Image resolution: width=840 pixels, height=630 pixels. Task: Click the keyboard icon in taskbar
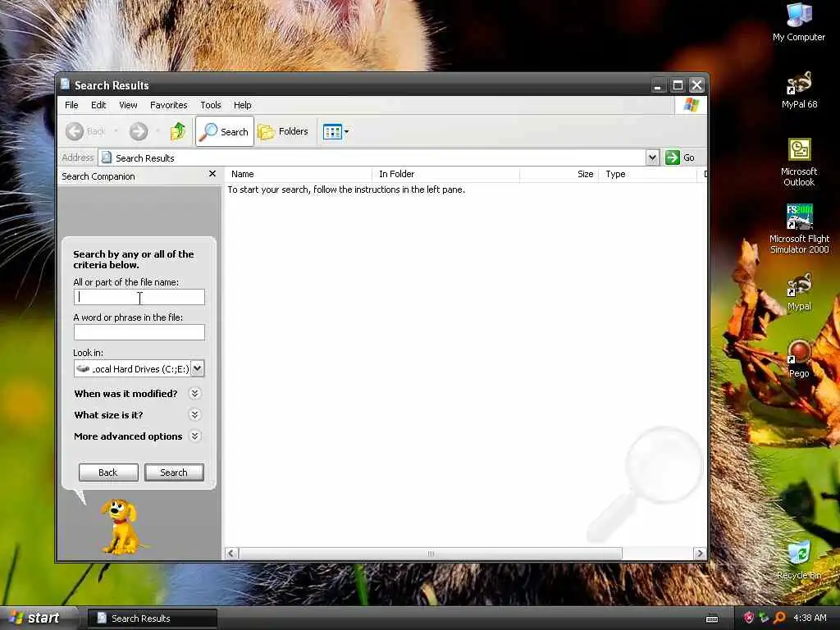(x=712, y=619)
